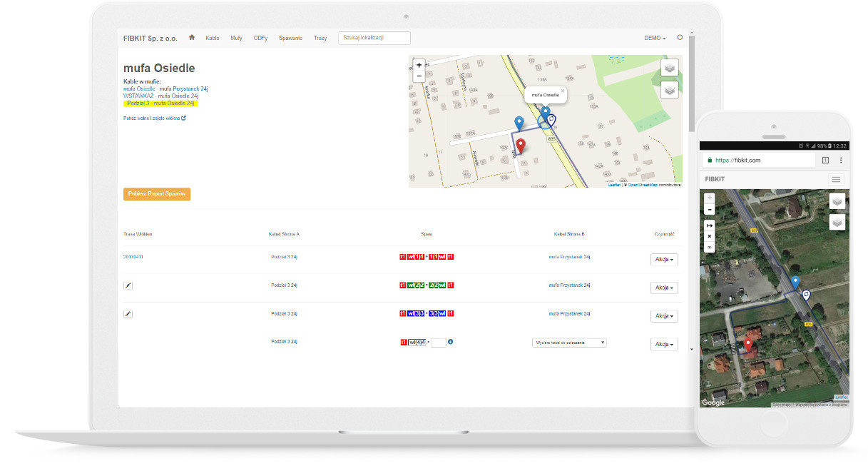Zoom in on the phone map
868x476 pixels.
coord(709,198)
